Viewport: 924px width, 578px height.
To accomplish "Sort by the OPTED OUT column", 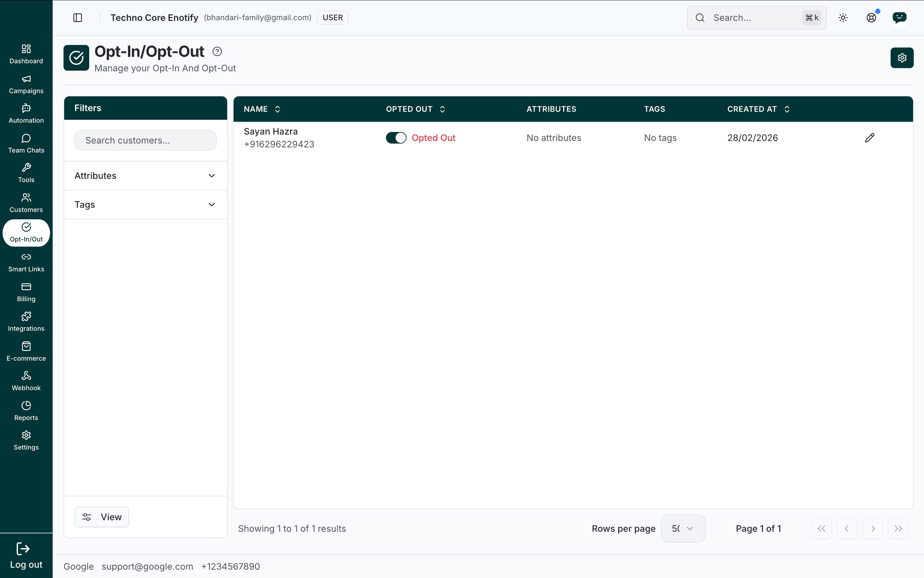I will [415, 109].
